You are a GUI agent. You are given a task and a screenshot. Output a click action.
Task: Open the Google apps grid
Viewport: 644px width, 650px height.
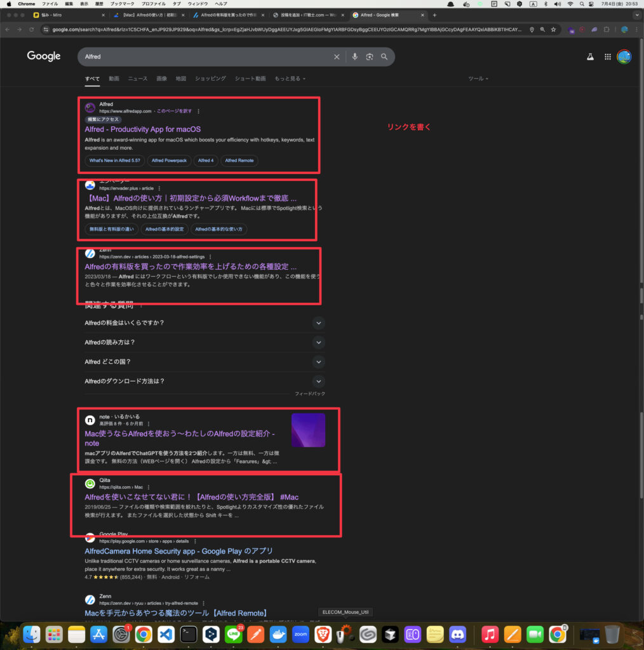pos(607,56)
